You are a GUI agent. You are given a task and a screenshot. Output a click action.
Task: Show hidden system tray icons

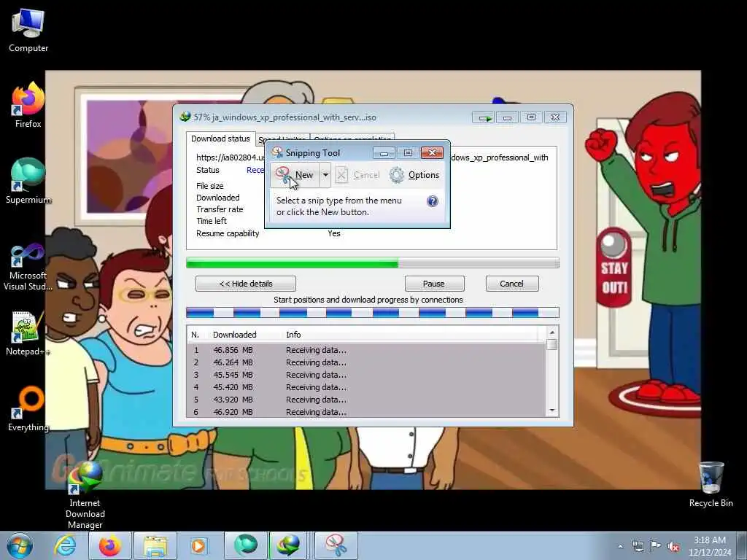(x=620, y=546)
